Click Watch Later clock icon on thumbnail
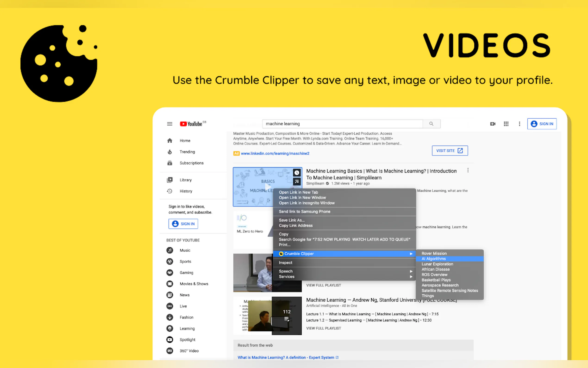Image resolution: width=588 pixels, height=368 pixels. pos(297,173)
